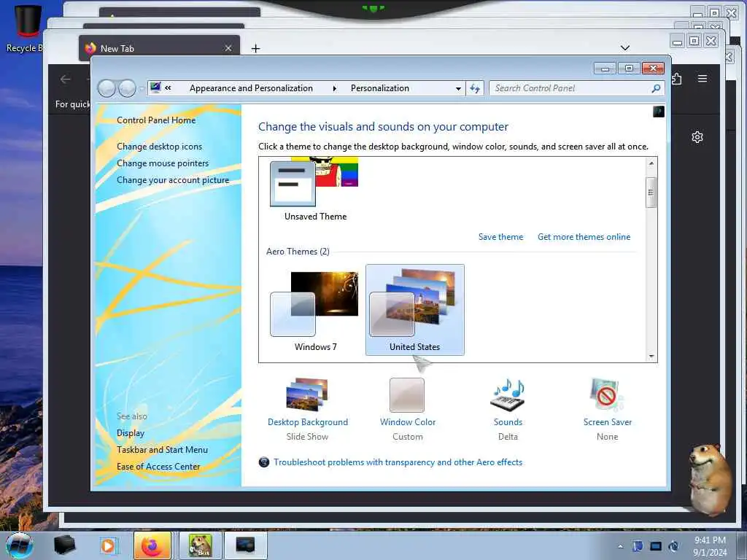The width and height of the screenshot is (747, 560).
Task: Click the refresh button beside address bar
Action: (474, 88)
